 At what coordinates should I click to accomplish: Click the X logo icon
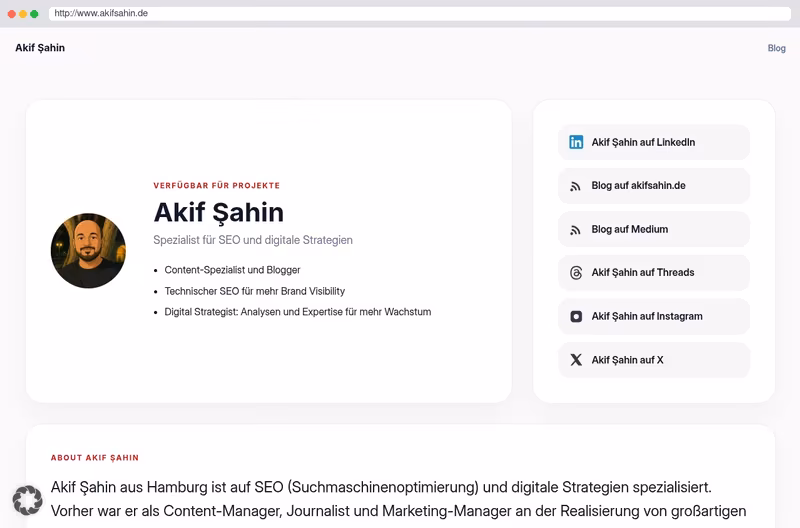(576, 360)
